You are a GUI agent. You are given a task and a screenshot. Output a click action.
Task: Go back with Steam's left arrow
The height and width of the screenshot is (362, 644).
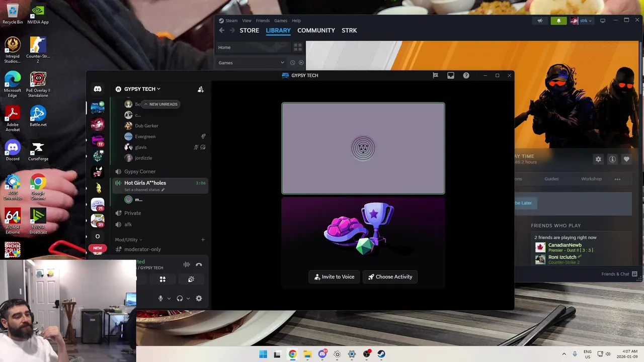click(221, 30)
